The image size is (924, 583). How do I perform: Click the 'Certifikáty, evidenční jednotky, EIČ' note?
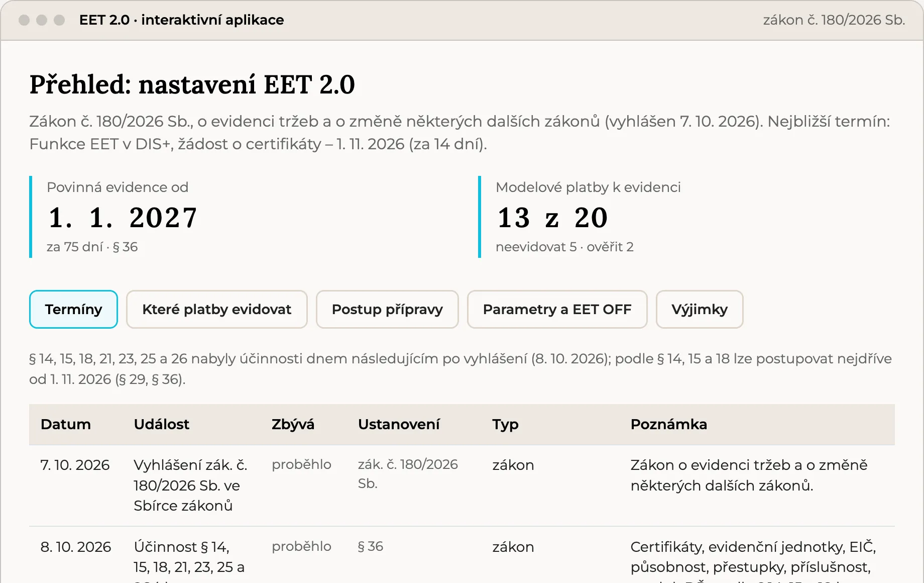tap(753, 547)
